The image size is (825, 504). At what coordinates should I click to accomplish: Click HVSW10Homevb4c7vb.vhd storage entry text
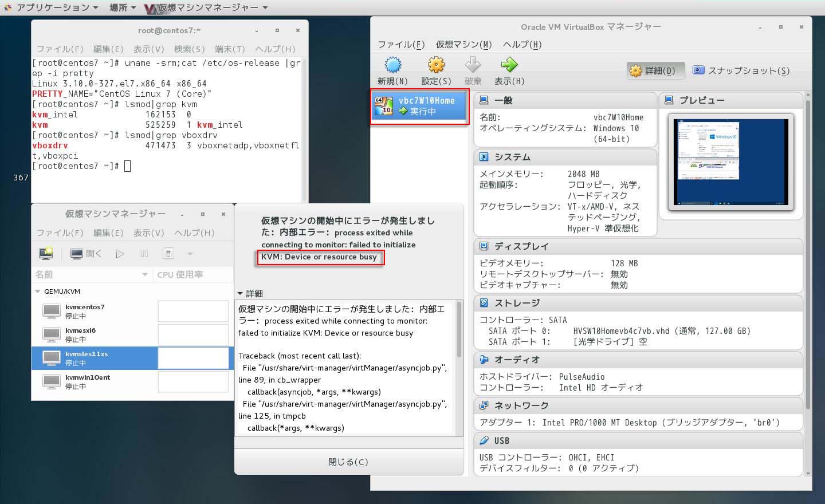coord(662,331)
